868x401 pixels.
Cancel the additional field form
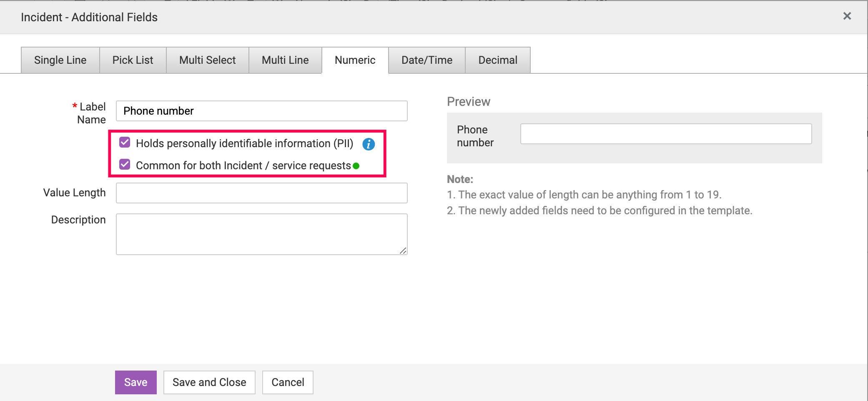[288, 382]
